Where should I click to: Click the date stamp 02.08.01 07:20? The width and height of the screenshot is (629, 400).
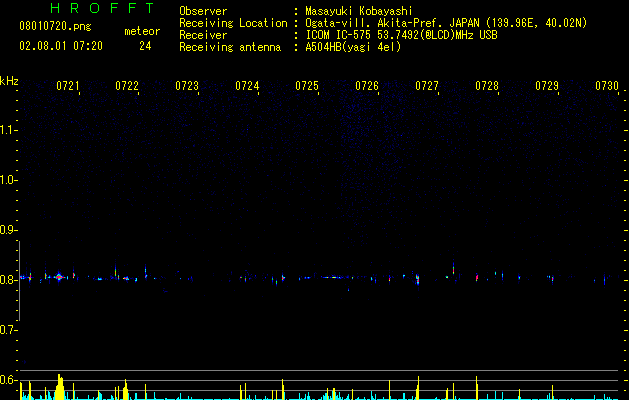pyautogui.click(x=61, y=46)
